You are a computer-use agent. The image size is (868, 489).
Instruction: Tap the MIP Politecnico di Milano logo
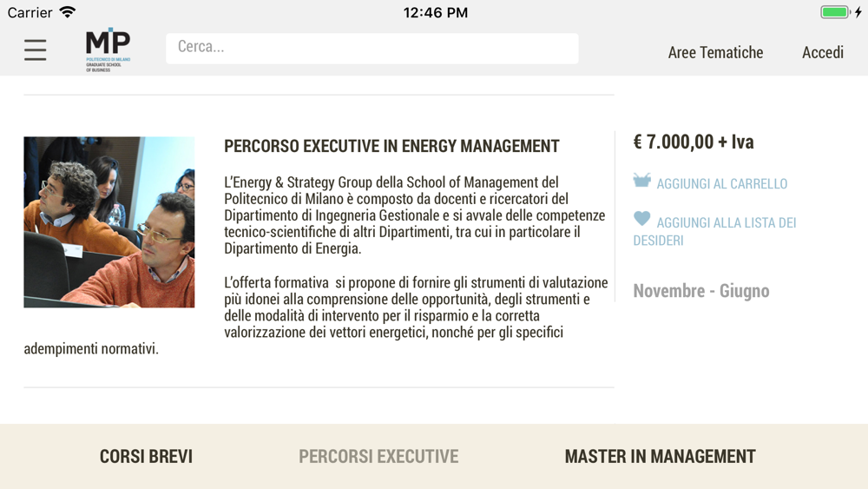pyautogui.click(x=108, y=50)
